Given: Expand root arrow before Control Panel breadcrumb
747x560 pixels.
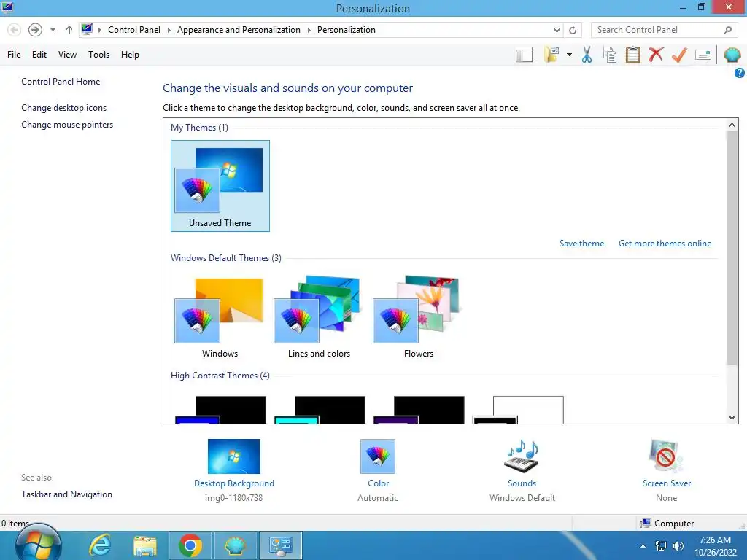Looking at the screenshot, I should (x=99, y=30).
